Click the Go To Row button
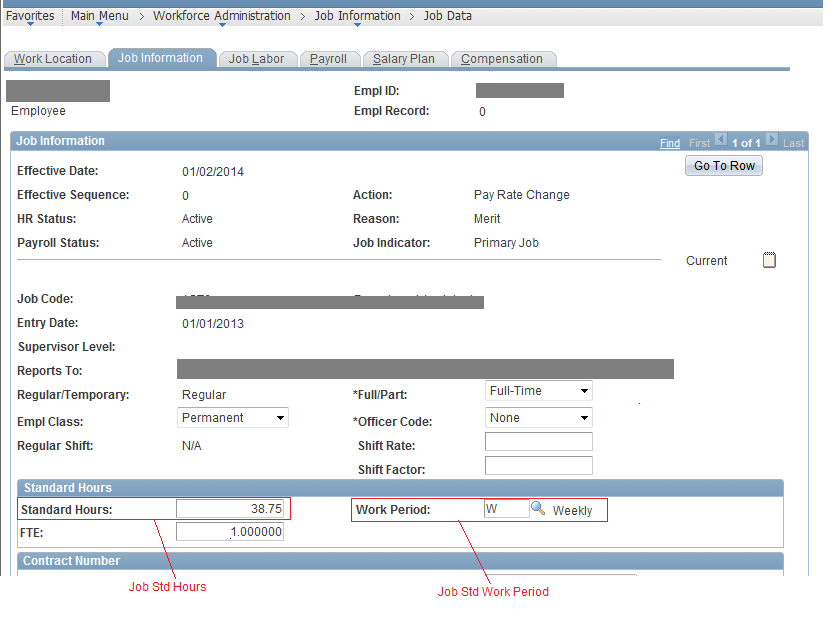Viewport: 839px width, 618px height. pyautogui.click(x=723, y=165)
